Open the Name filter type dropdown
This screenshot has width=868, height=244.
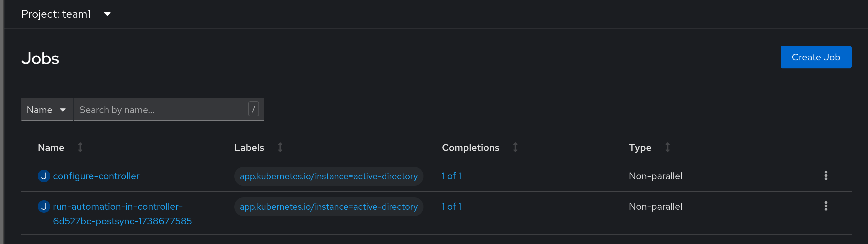coord(47,110)
